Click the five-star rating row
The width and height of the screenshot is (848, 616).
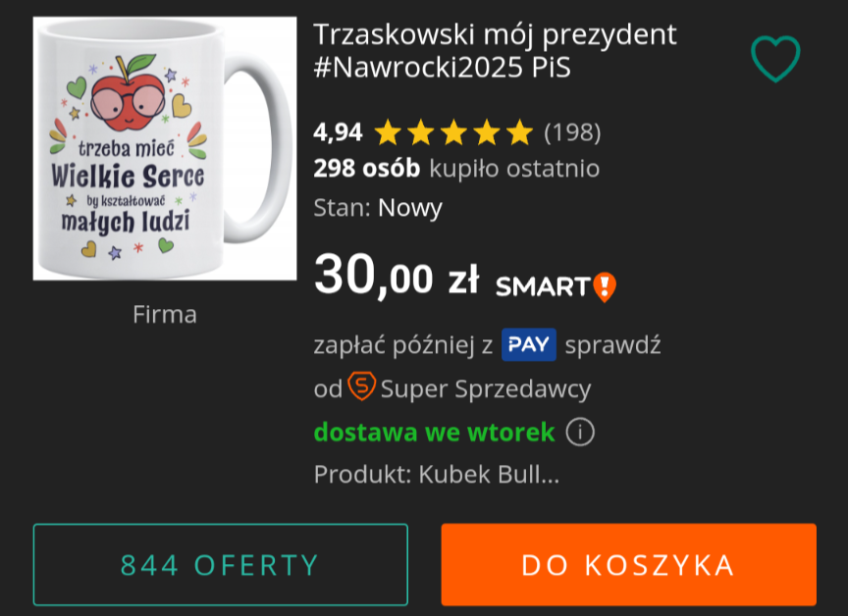[x=453, y=132]
